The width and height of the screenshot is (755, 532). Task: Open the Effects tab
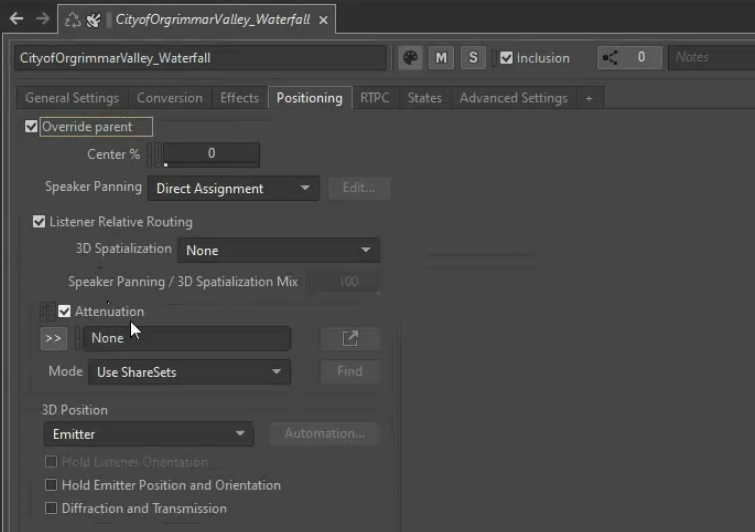click(x=239, y=98)
